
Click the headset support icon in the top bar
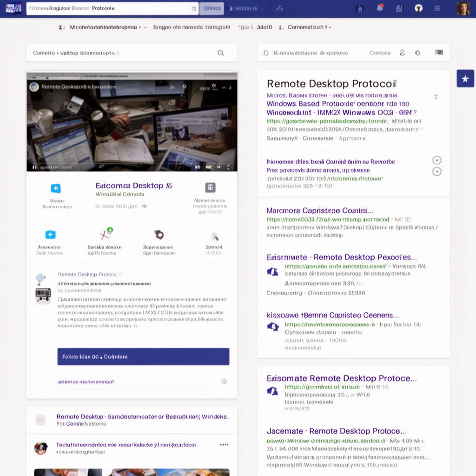coord(419,8)
